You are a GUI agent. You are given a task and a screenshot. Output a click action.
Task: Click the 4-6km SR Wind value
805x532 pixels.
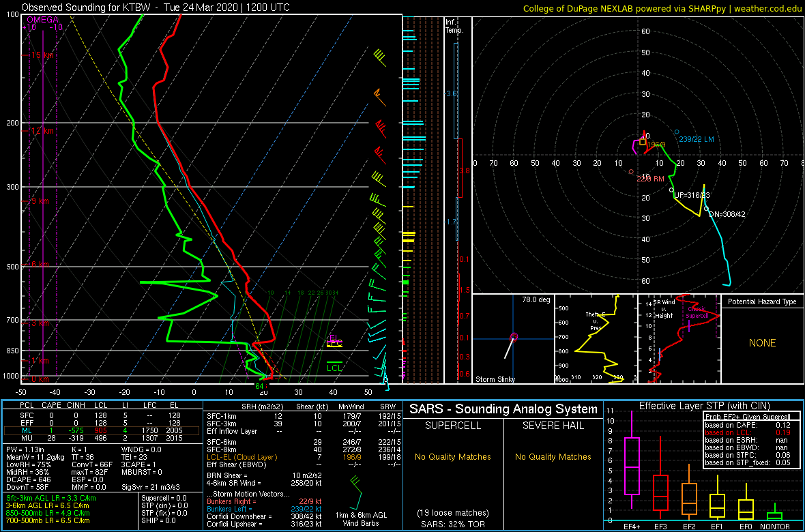[x=263, y=483]
